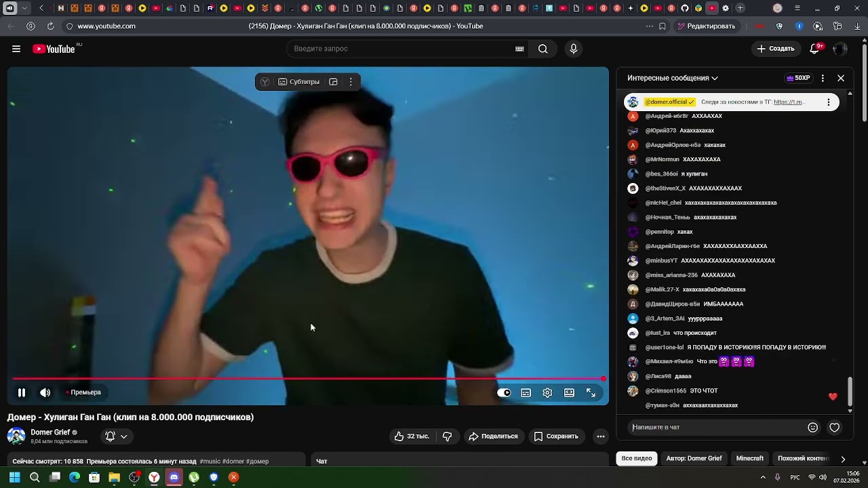Click the chat panel scrollbar
The image size is (868, 488).
click(850, 392)
